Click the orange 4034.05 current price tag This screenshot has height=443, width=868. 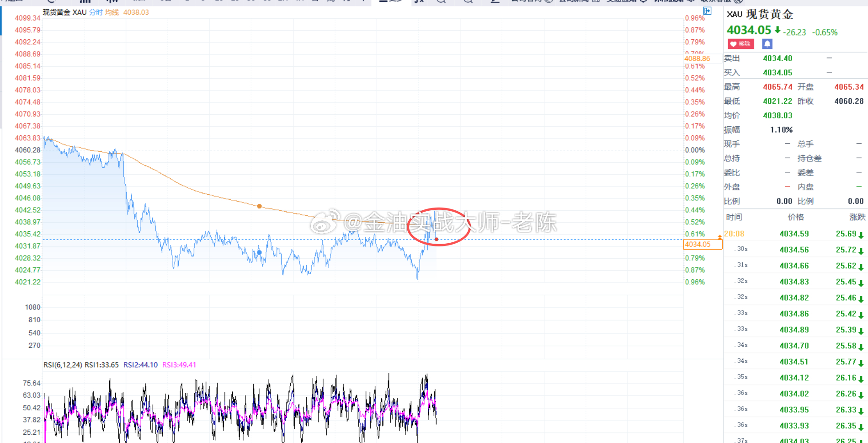[x=703, y=244]
